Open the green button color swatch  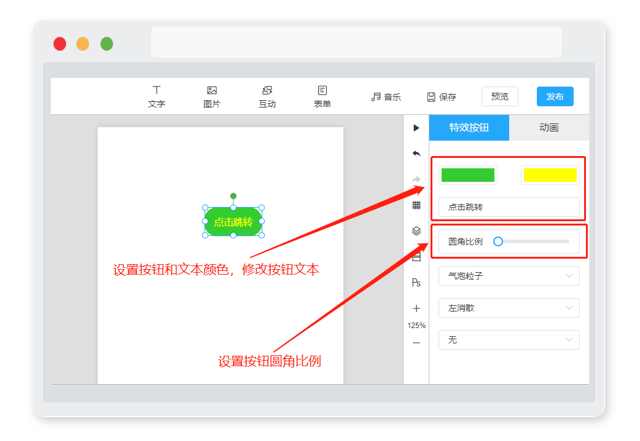coord(468,175)
